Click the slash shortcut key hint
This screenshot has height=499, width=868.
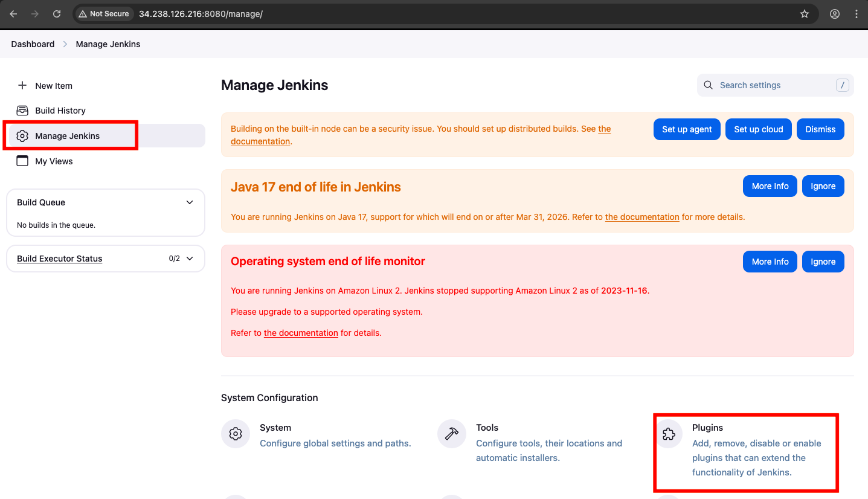pos(843,85)
